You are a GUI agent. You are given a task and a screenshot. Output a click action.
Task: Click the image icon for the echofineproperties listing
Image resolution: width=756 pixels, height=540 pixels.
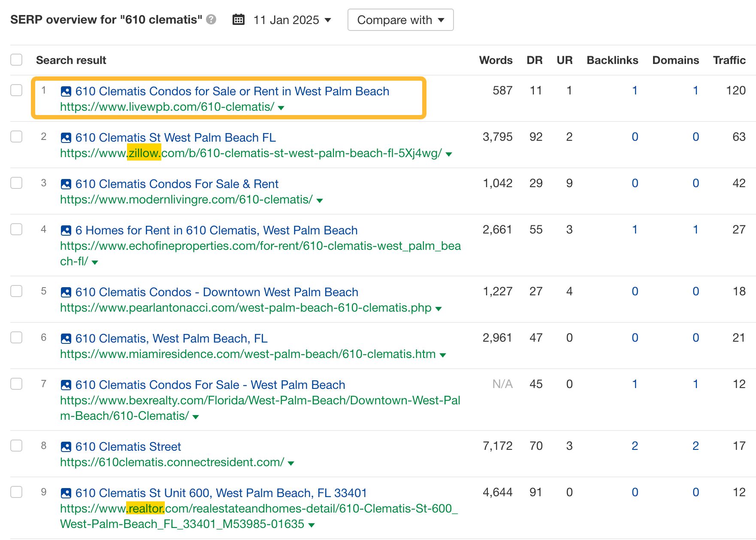[x=65, y=230]
